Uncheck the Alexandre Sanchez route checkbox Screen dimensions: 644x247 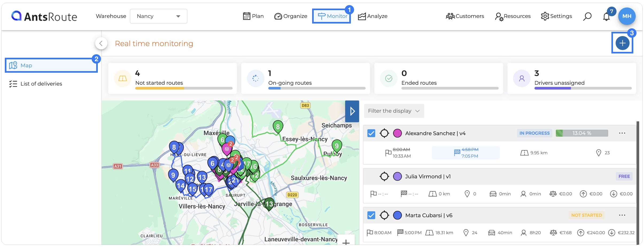371,133
